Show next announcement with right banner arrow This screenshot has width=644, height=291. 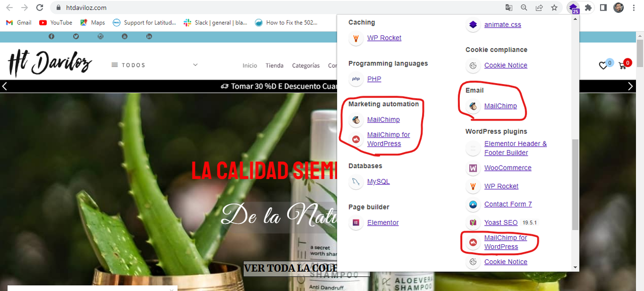click(630, 86)
